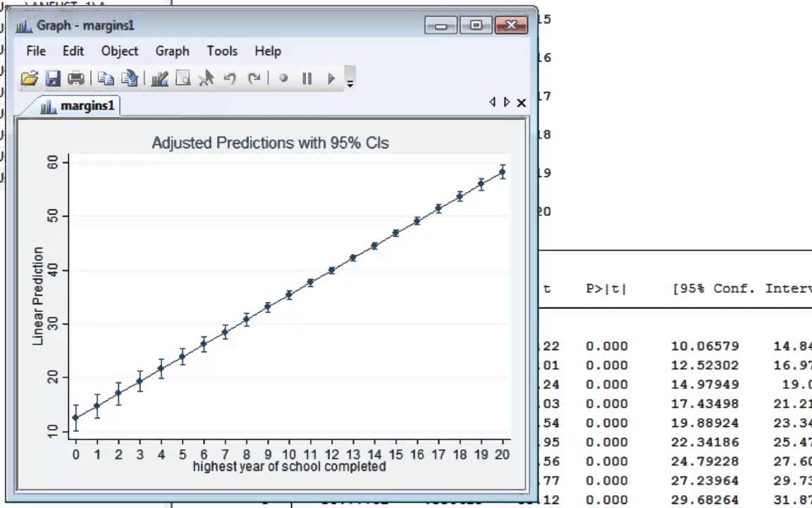Select value 17.43498 in results table
The height and width of the screenshot is (508, 812).
coord(705,404)
